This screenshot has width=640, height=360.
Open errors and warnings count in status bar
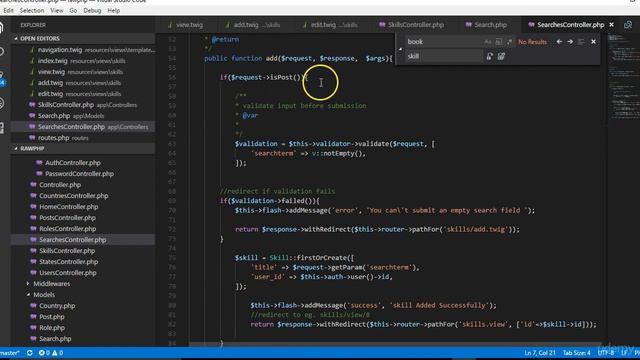coord(51,353)
